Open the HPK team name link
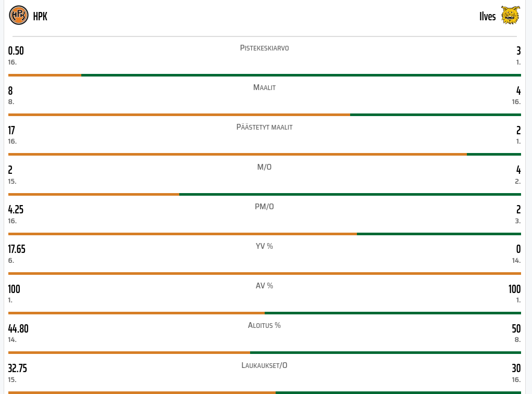The width and height of the screenshot is (532, 394). 40,16
